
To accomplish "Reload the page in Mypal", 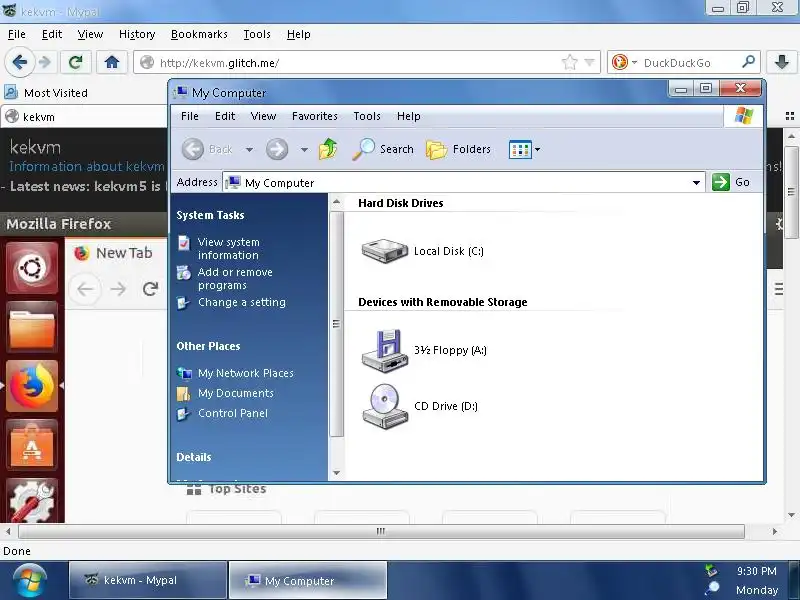I will (x=76, y=62).
